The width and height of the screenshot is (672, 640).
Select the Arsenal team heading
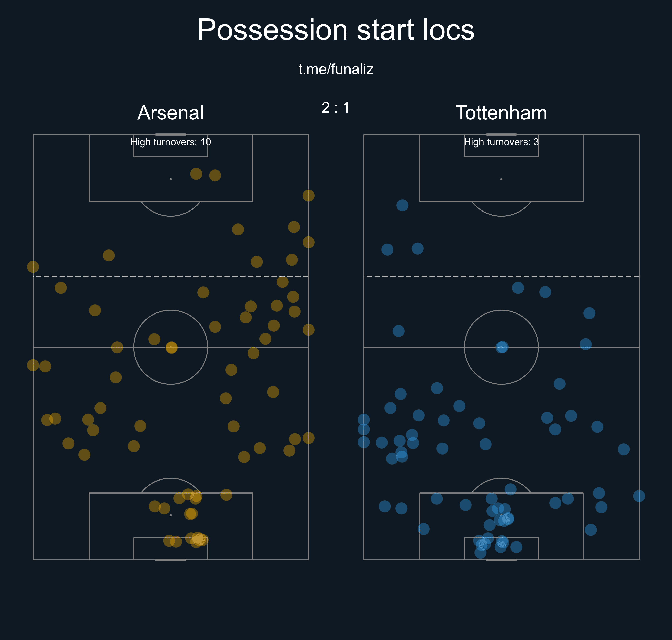pos(170,113)
